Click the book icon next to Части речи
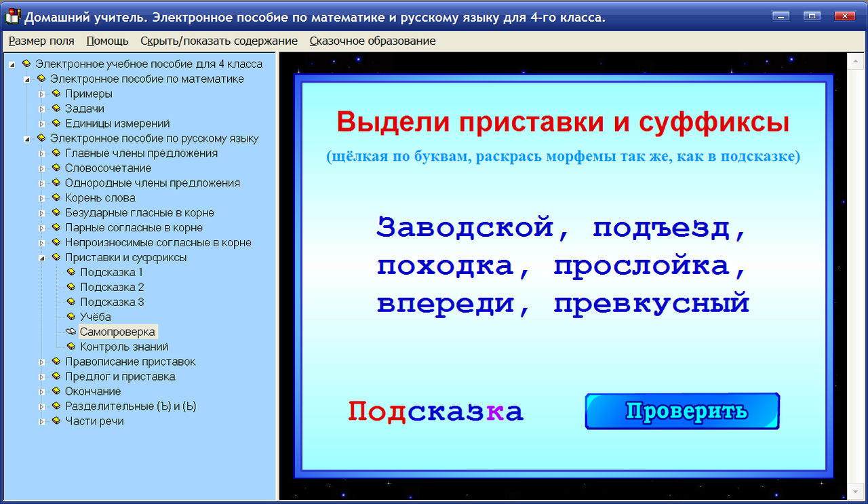The width and height of the screenshot is (868, 504). pyautogui.click(x=56, y=421)
